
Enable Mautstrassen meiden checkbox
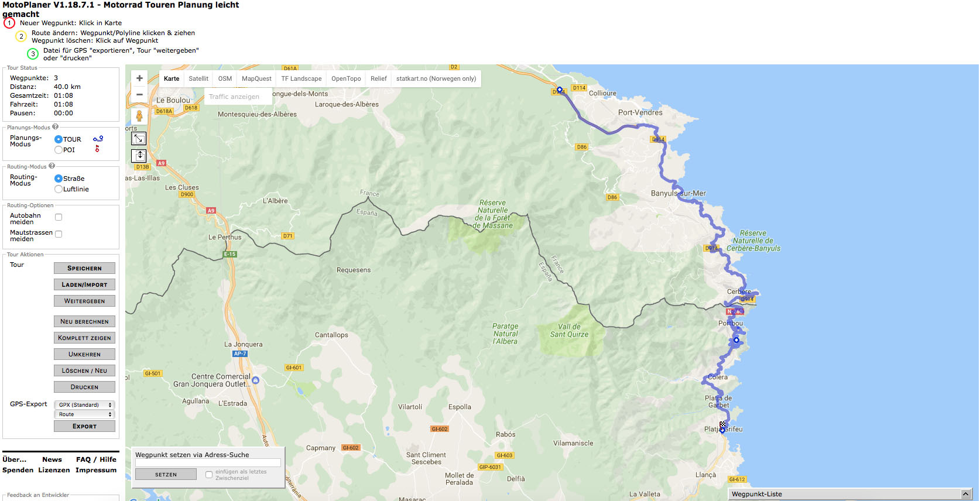[x=59, y=234]
